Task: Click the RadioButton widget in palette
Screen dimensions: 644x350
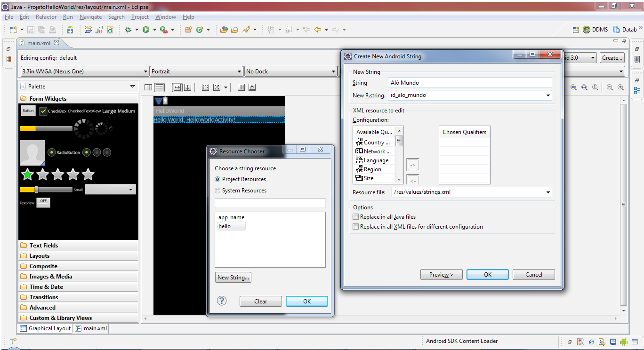Action: (x=64, y=152)
